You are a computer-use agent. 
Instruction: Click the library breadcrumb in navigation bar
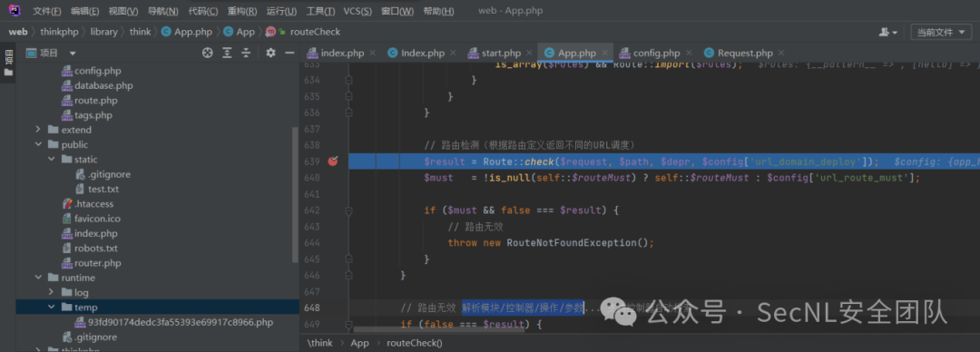[103, 32]
